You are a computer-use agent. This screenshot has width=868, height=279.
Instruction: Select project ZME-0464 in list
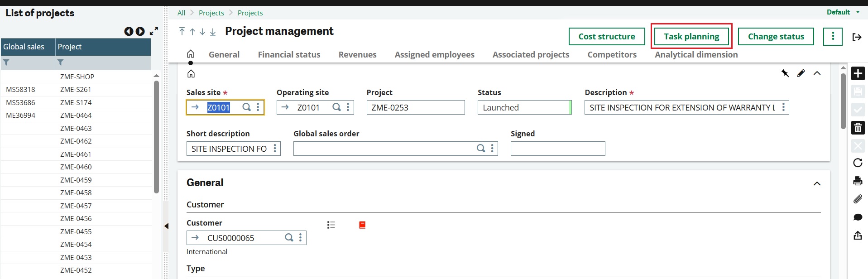click(x=76, y=115)
